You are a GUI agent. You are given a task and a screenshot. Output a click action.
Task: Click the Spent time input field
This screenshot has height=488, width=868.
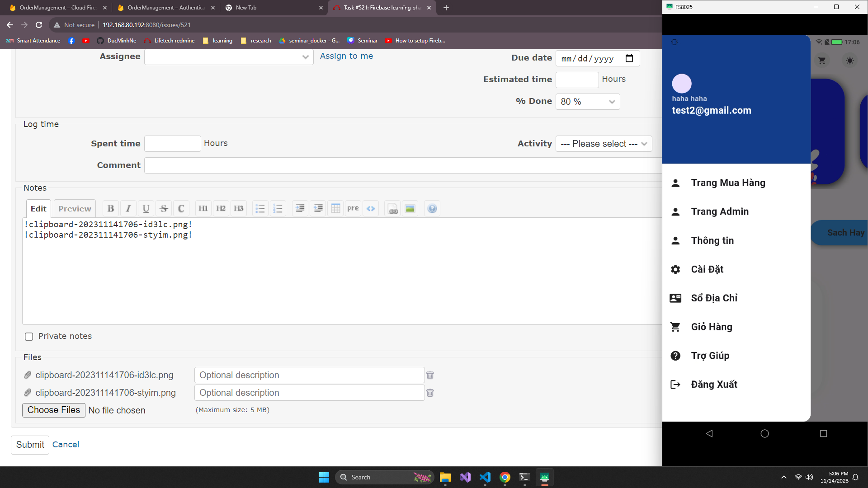172,144
